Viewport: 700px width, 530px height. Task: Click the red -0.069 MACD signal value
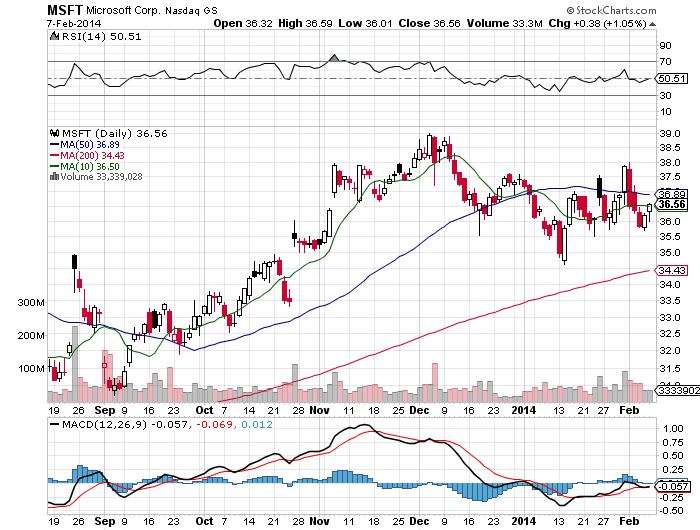click(215, 424)
